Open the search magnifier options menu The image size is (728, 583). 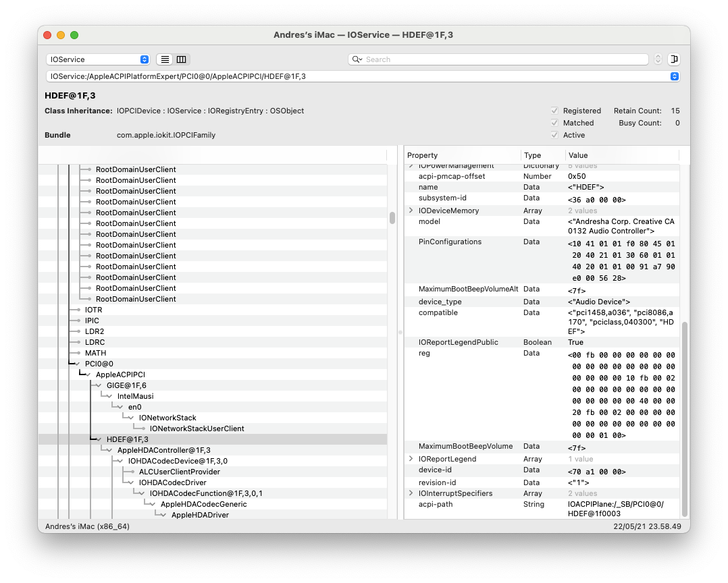coord(356,59)
